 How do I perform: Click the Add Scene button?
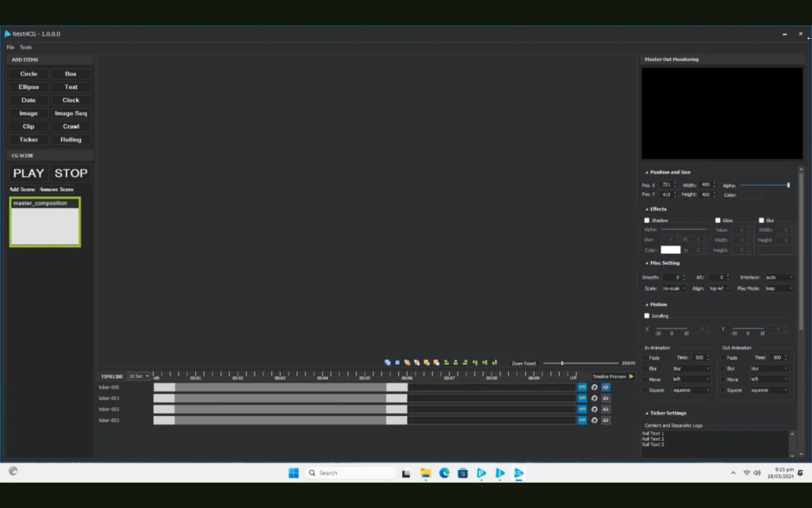[x=22, y=189]
